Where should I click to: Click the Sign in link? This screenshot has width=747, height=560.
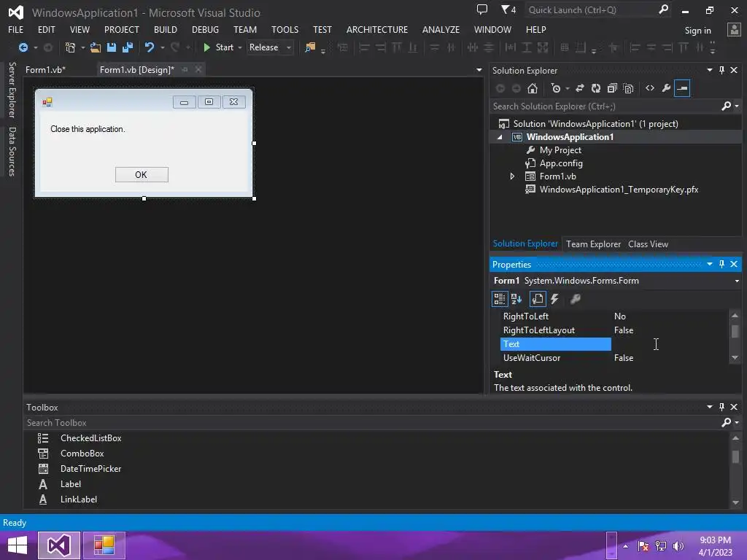(x=697, y=31)
